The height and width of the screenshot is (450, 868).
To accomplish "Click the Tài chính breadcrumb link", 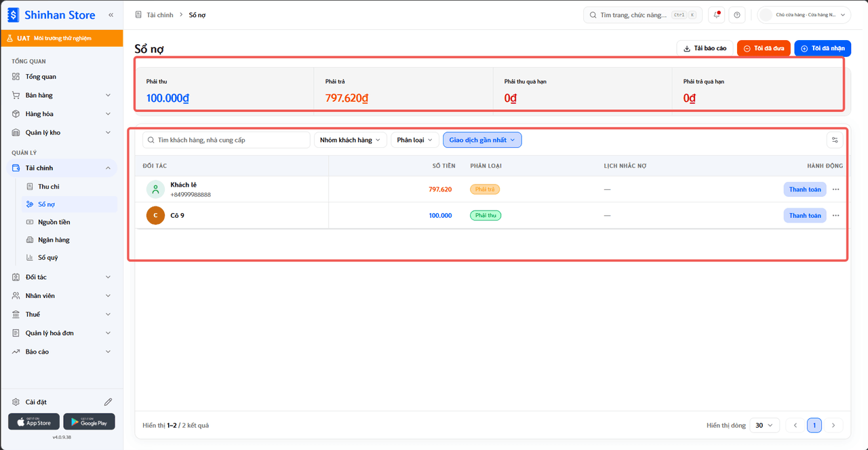I will 160,15.
